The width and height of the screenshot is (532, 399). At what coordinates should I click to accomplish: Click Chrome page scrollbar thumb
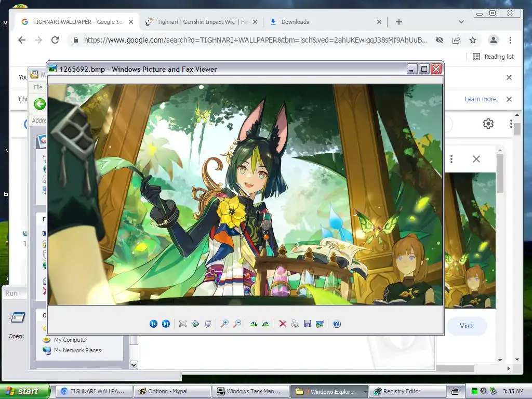(517, 129)
